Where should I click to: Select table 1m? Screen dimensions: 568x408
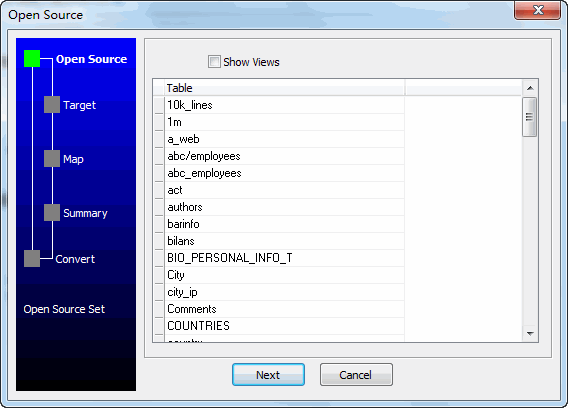(284, 122)
